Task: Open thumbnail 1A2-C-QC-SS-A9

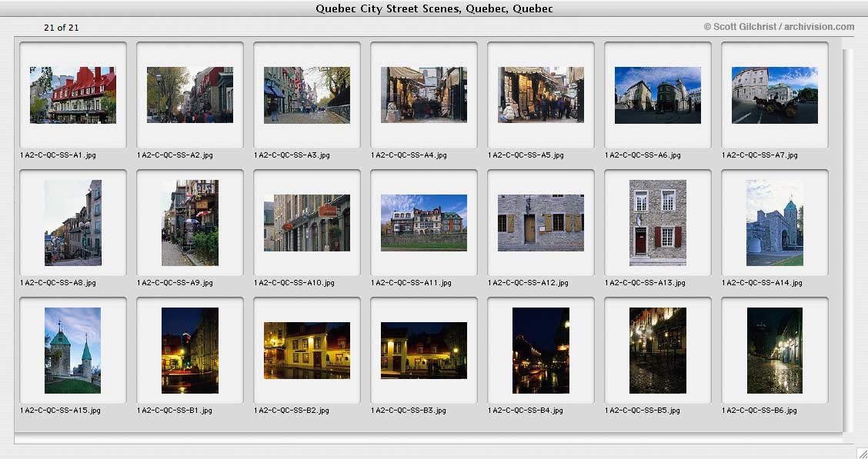Action: click(190, 223)
